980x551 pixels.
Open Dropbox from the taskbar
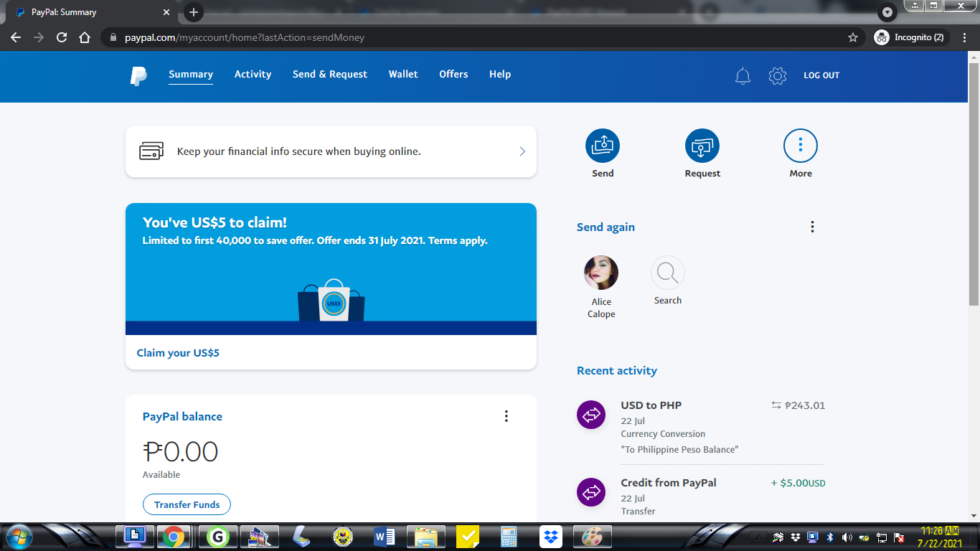(x=551, y=537)
